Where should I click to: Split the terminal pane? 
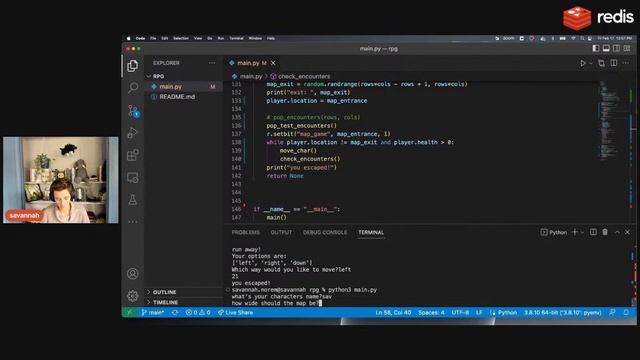[593, 232]
